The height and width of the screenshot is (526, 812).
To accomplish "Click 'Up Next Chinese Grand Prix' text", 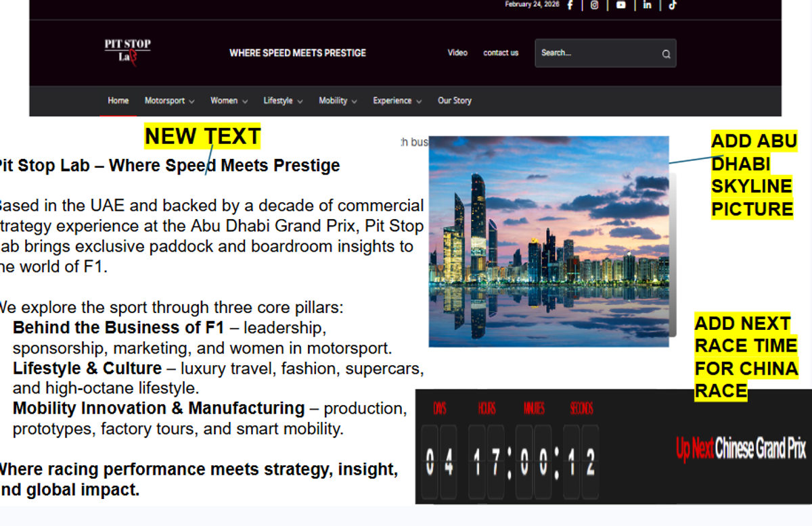I will pos(741,448).
